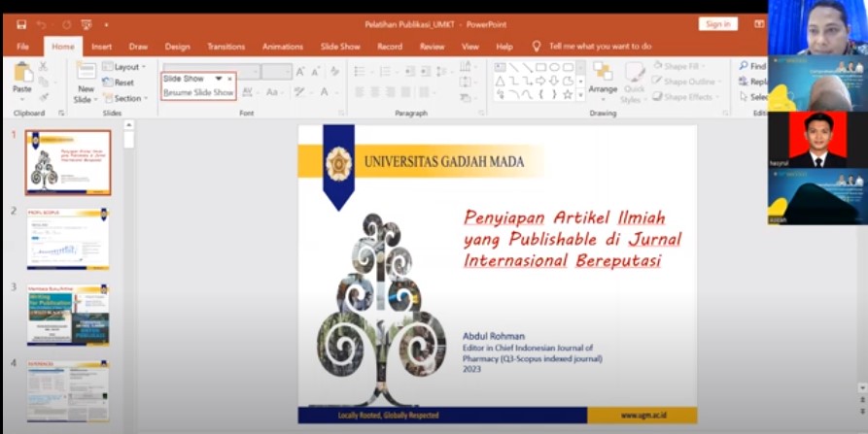Click the Save icon in quick access toolbar
Screen dimensions: 868x434
point(20,24)
